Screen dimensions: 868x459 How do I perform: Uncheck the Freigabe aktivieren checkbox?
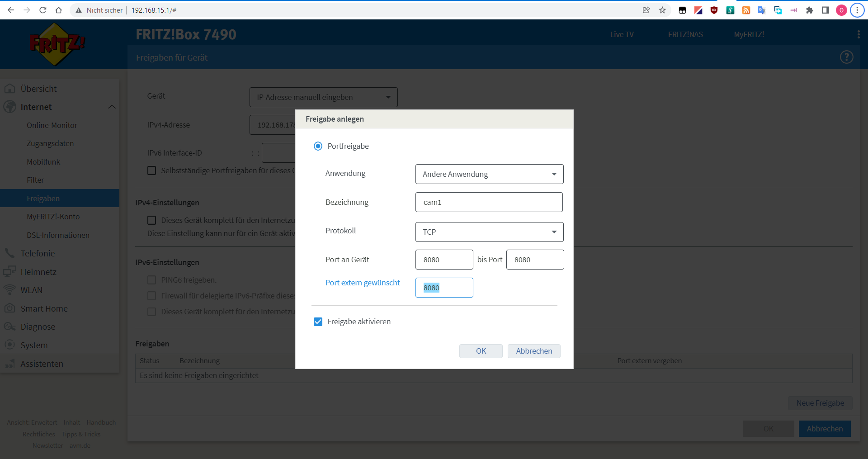318,322
